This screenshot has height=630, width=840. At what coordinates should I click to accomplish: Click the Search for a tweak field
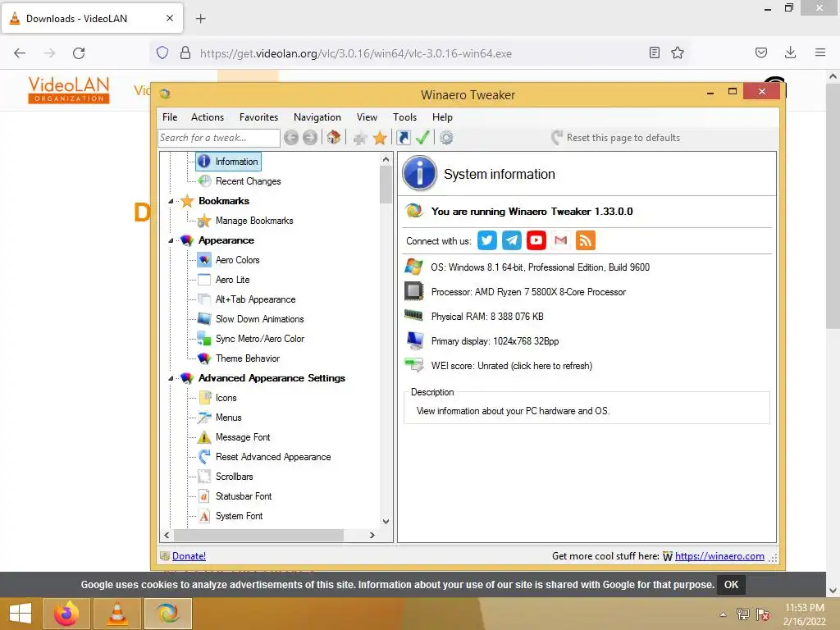[x=218, y=138]
